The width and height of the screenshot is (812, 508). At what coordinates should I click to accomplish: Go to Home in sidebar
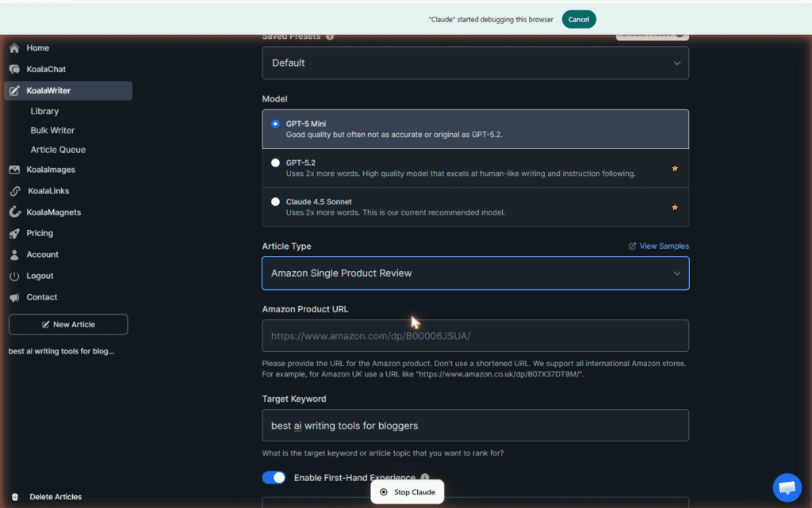point(38,48)
